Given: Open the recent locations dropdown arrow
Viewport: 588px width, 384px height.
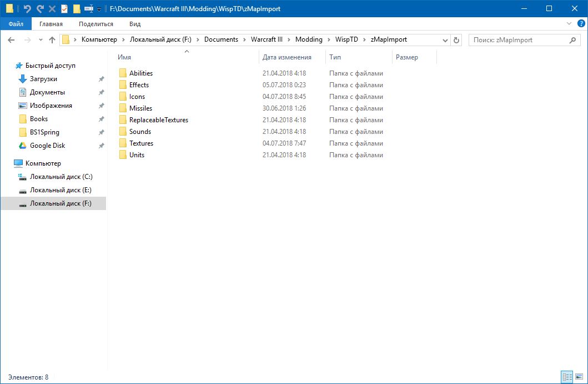Looking at the screenshot, I should 41,40.
